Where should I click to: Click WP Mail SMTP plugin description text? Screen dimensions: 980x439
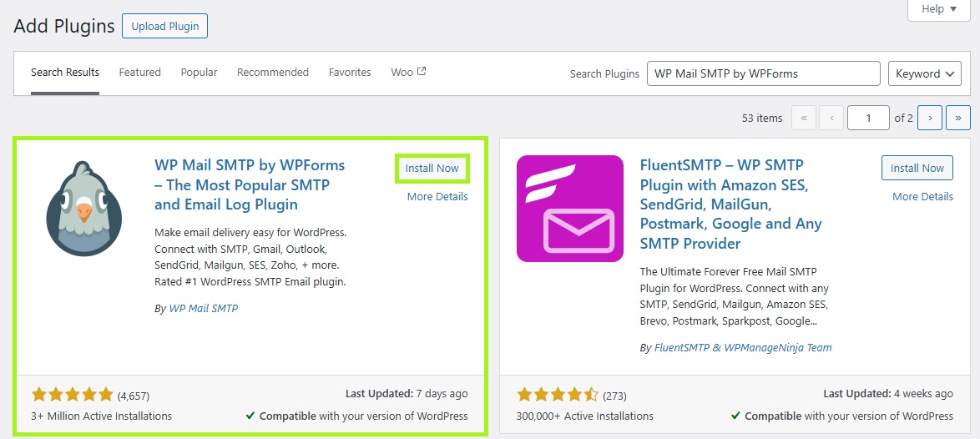tap(250, 257)
